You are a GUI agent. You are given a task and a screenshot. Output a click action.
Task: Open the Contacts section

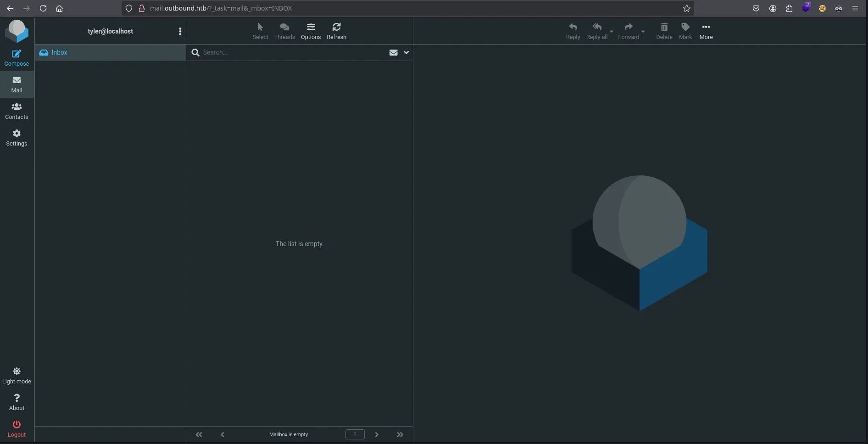point(17,111)
